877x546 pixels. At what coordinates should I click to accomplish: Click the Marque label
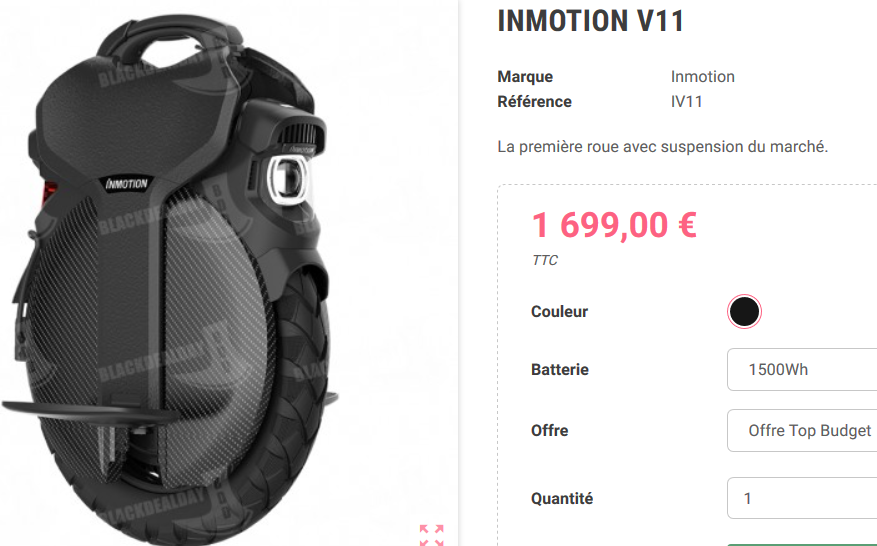click(525, 77)
